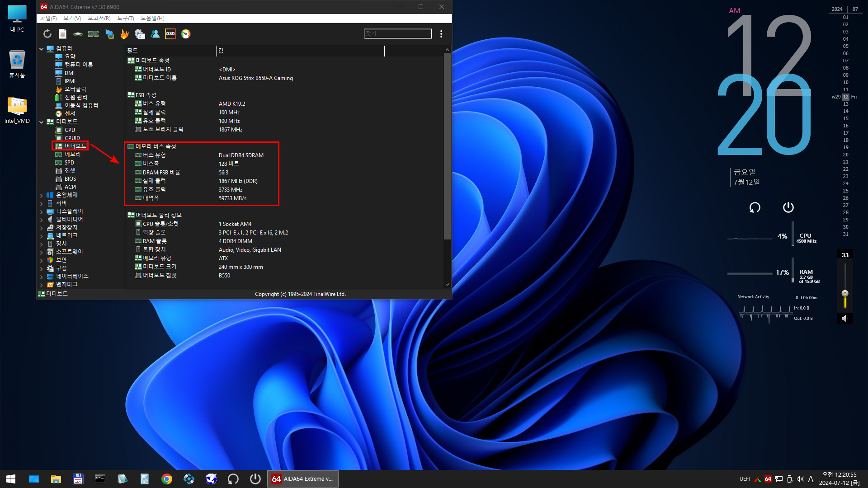Click the AIDA64 red tray icon
This screenshot has height=488, width=868.
(768, 479)
